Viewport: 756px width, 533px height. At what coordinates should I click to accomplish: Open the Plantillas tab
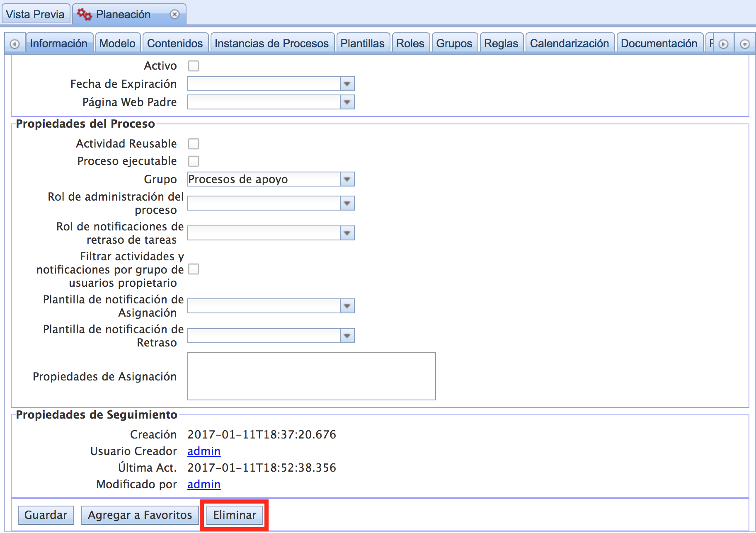pos(362,44)
